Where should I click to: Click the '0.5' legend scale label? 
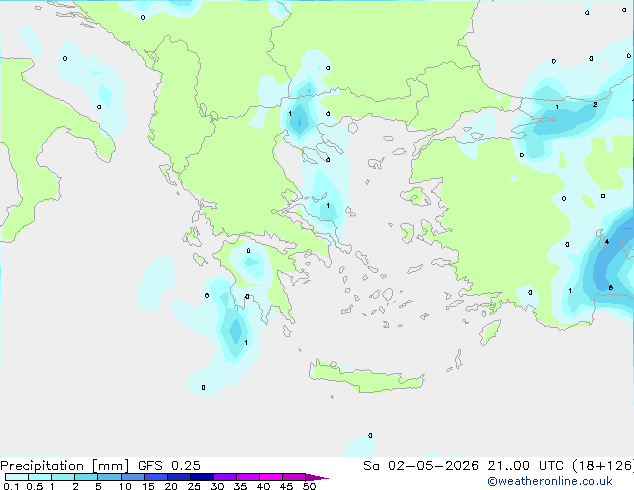pyautogui.click(x=34, y=486)
